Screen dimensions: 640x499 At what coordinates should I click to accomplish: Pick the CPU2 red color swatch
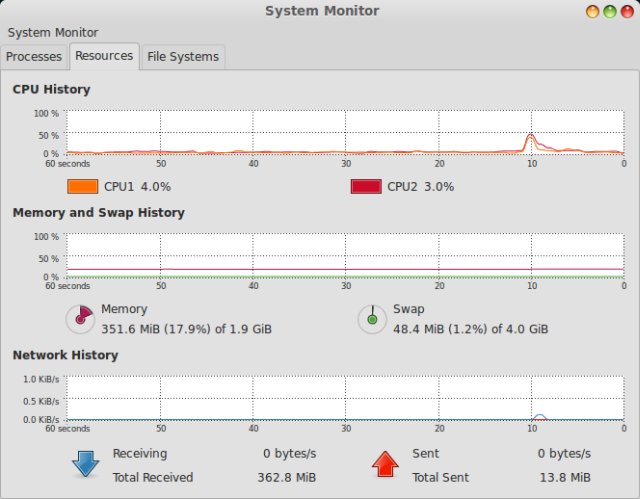(x=366, y=186)
